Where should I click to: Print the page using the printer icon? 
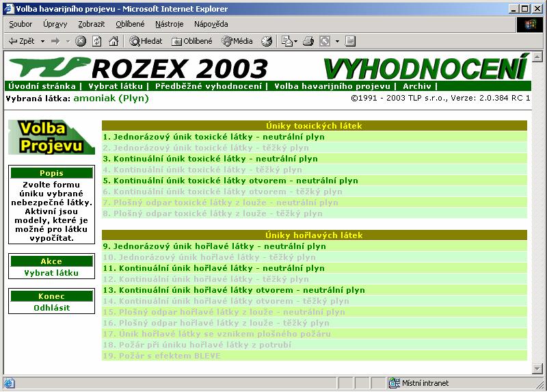[308, 41]
